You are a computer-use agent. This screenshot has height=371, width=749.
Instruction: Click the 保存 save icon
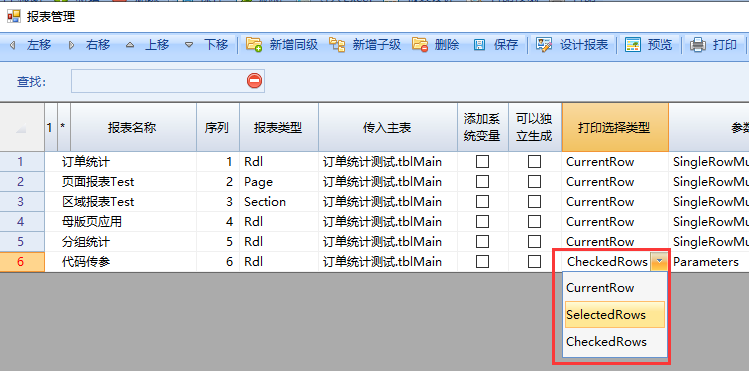pyautogui.click(x=480, y=45)
